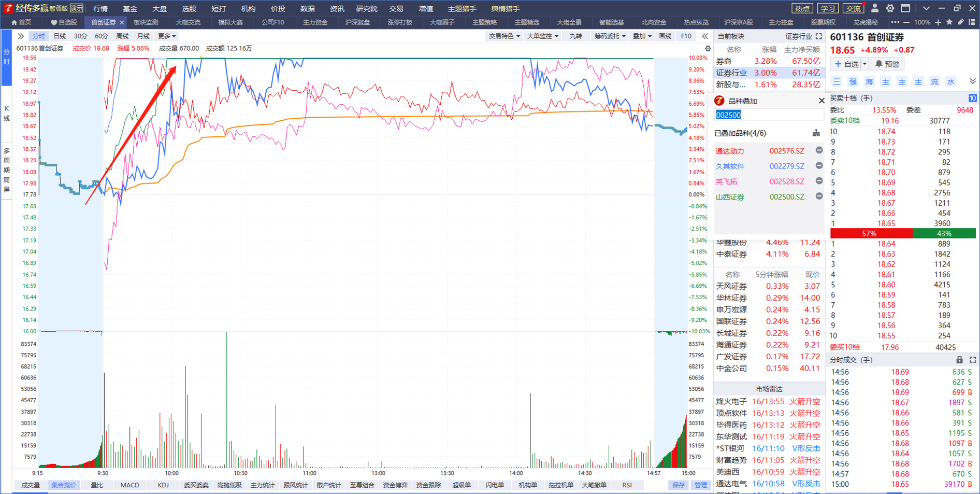Click the 已叠加品种 manage icon
The width and height of the screenshot is (980, 494).
pyautogui.click(x=816, y=133)
